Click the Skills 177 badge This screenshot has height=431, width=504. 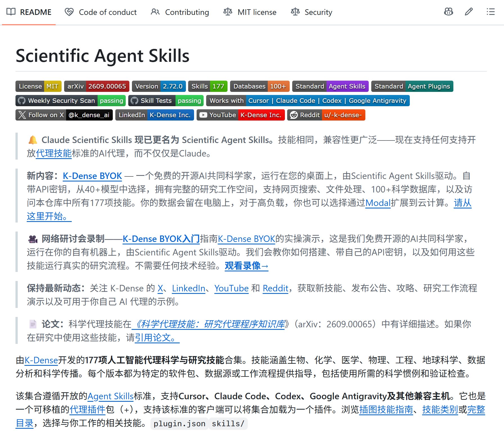[x=208, y=86]
